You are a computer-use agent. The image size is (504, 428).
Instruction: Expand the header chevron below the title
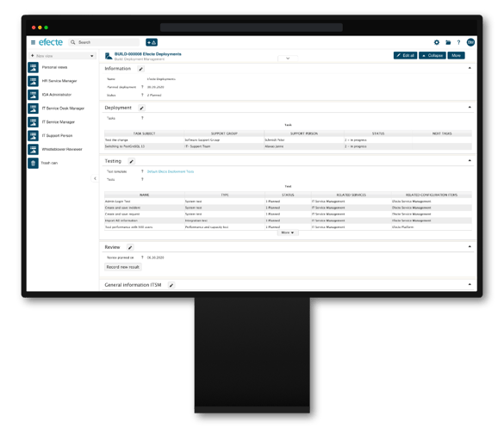[288, 59]
